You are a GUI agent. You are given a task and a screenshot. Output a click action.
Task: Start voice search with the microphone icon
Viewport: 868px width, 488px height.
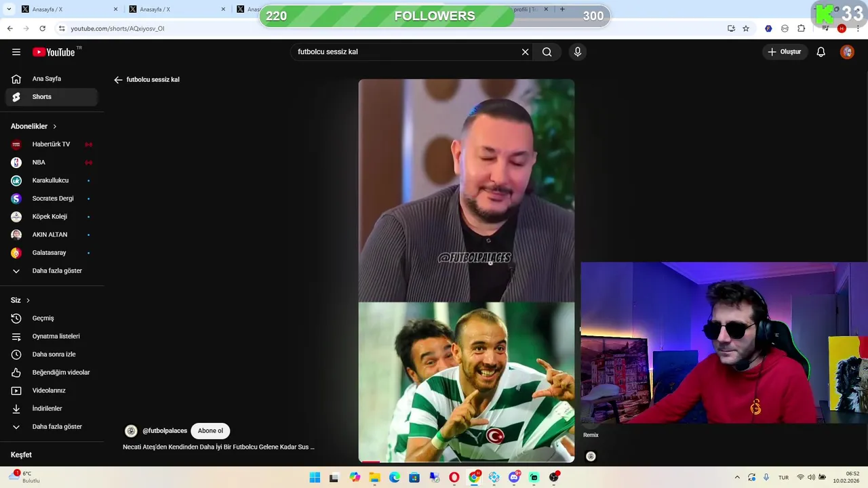(578, 52)
